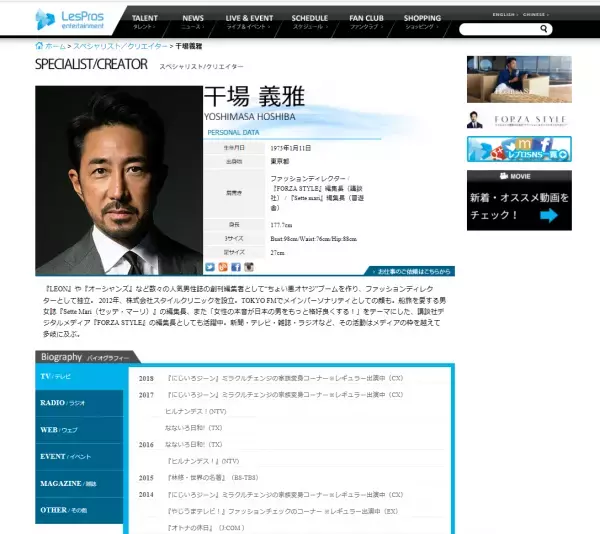Open the レプロSNS一覧 banner

tap(519, 149)
